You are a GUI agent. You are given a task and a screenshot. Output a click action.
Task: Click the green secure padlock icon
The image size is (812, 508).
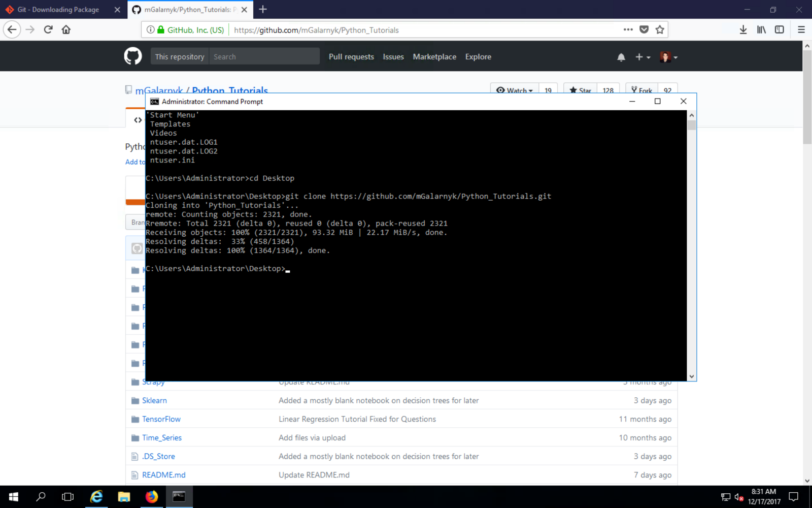(x=161, y=29)
